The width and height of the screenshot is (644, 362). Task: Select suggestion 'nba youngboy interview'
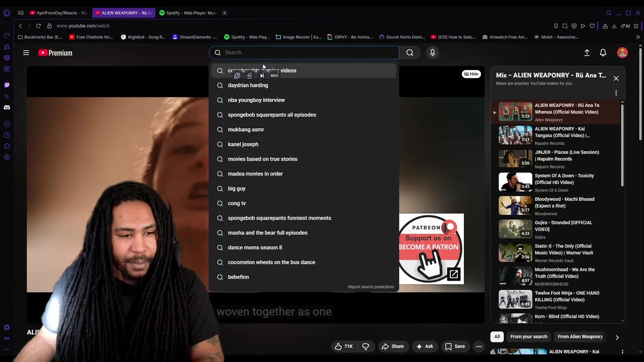(304, 100)
